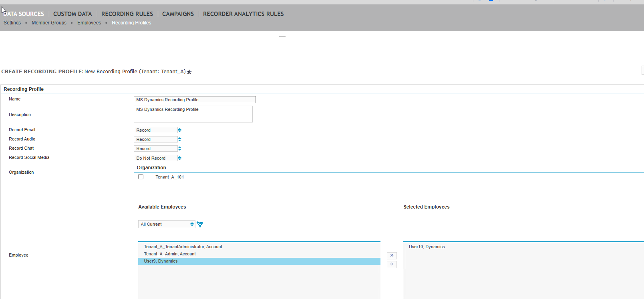Viewport: 644px width, 299px height.
Task: Open the Record Audio dropdown
Action: [158, 139]
